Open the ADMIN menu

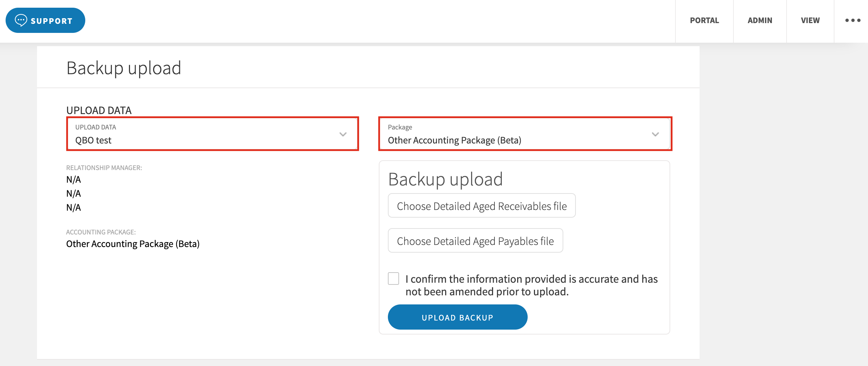point(760,20)
